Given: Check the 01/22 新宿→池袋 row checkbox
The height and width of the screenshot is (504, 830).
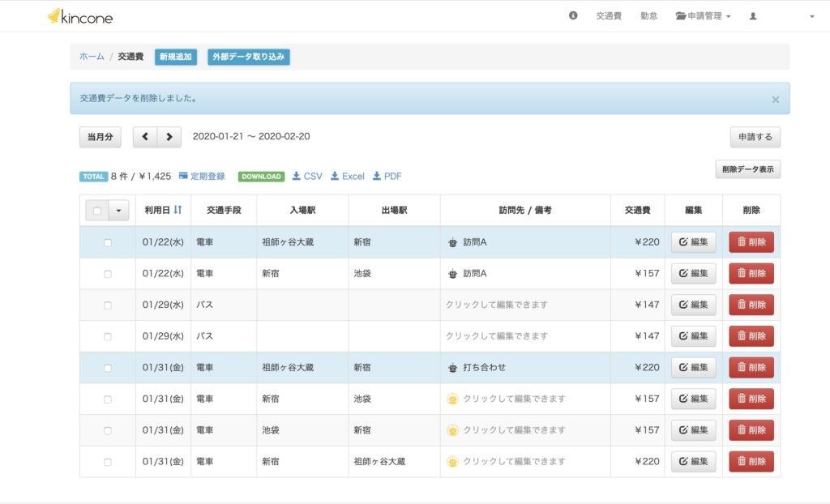Looking at the screenshot, I should pos(108,274).
